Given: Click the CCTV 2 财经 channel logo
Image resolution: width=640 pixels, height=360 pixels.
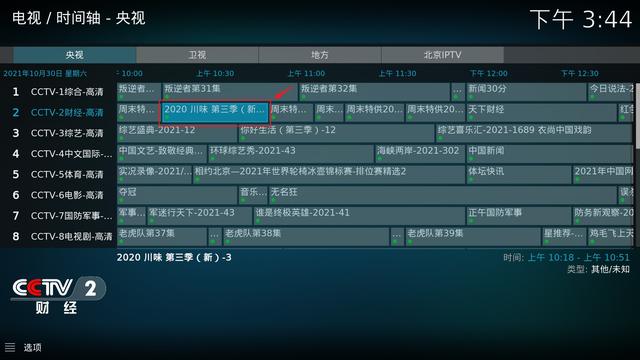Looking at the screenshot, I should coord(58,295).
